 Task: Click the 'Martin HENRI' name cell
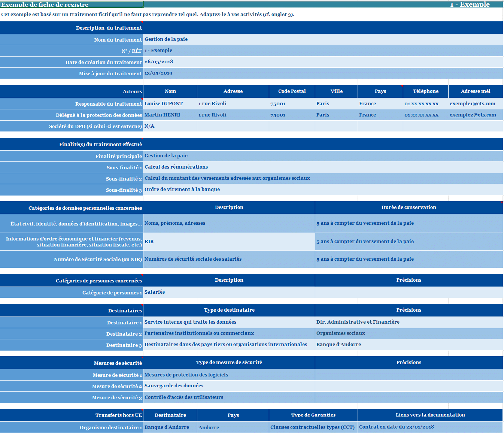click(x=170, y=115)
